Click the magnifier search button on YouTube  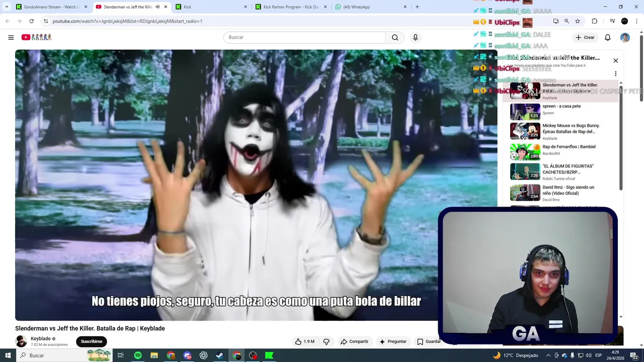pyautogui.click(x=395, y=37)
